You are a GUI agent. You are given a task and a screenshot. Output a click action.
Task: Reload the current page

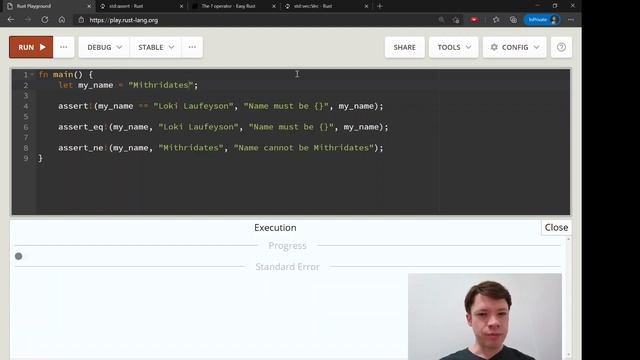(x=44, y=20)
